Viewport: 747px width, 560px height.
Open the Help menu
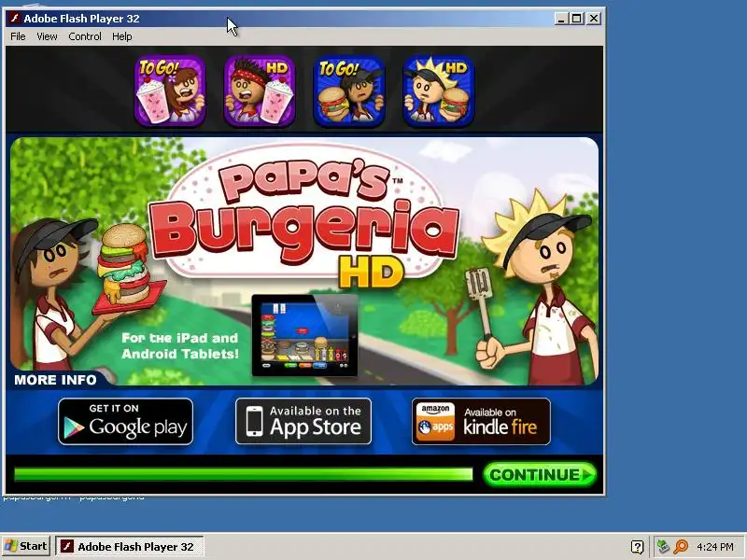click(122, 36)
